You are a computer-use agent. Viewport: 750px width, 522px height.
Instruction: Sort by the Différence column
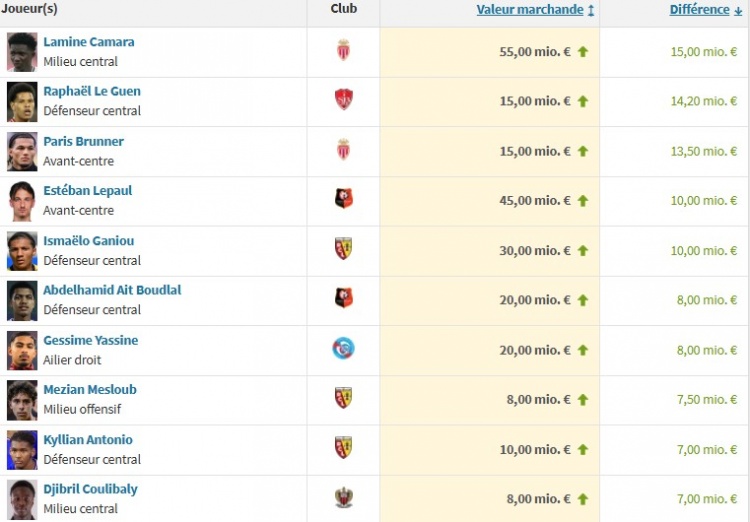[x=700, y=10]
